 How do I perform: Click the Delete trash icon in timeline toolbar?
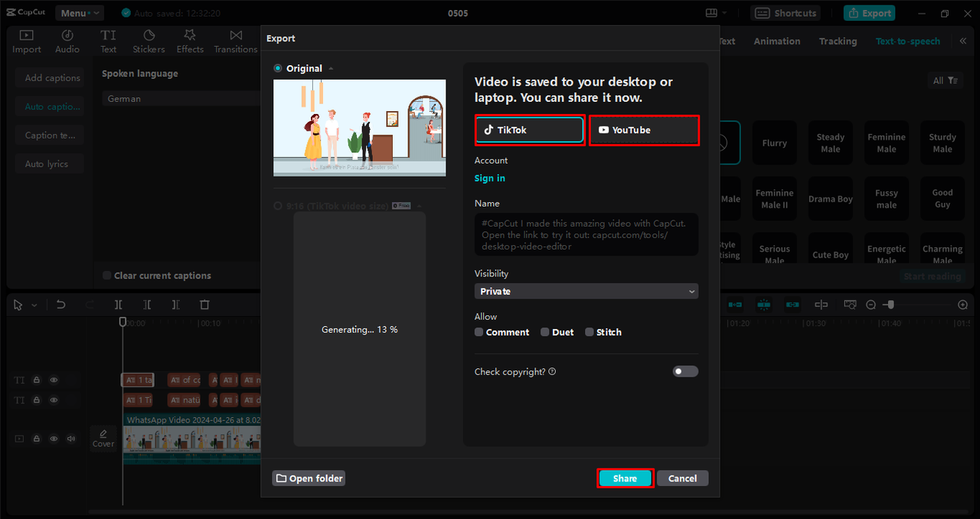point(204,305)
